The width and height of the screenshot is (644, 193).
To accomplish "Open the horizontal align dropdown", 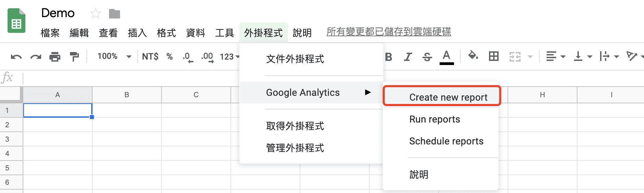I will pos(555,56).
